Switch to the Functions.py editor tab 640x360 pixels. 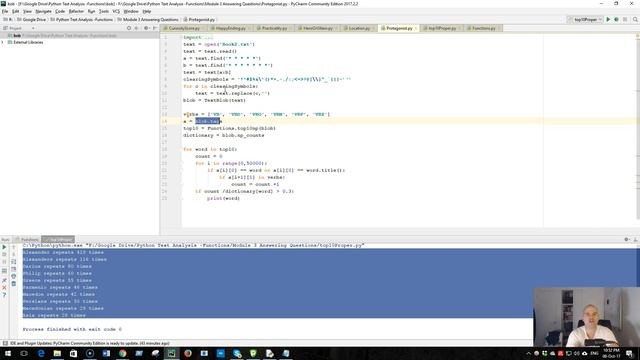tap(483, 28)
